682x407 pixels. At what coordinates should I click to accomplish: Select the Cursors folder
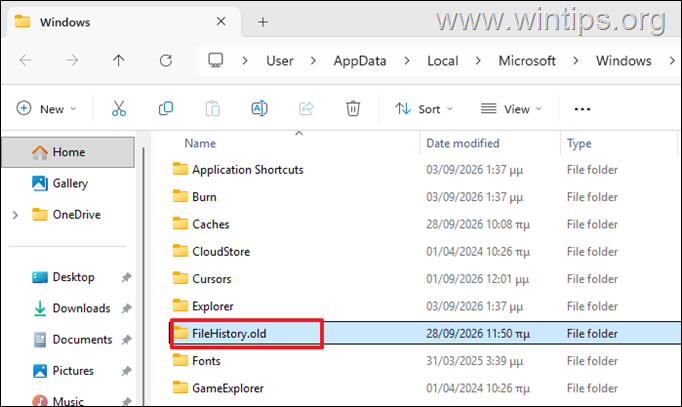(211, 279)
